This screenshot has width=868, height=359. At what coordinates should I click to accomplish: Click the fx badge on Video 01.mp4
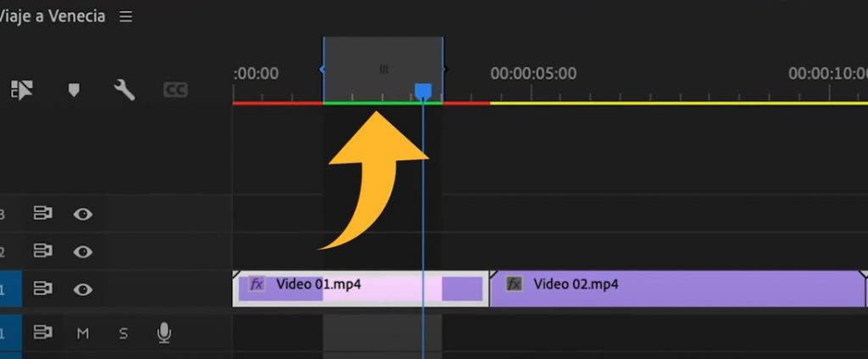(256, 284)
